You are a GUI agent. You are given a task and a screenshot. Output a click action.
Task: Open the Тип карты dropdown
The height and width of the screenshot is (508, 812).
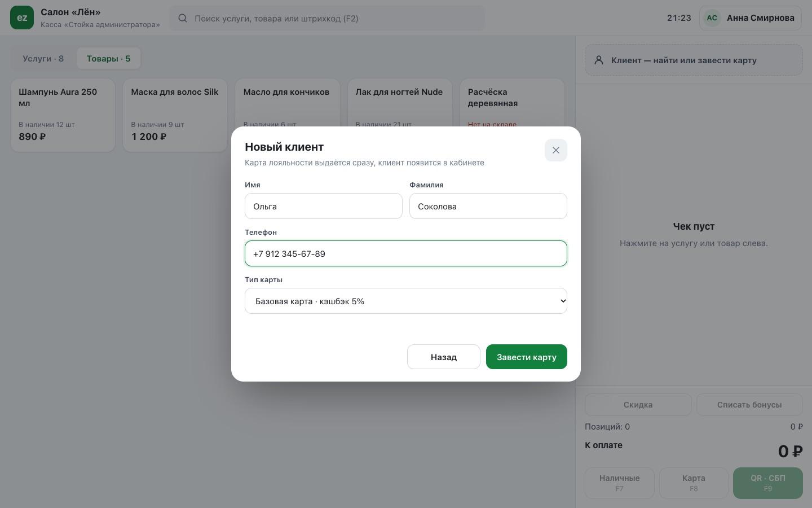(x=405, y=301)
